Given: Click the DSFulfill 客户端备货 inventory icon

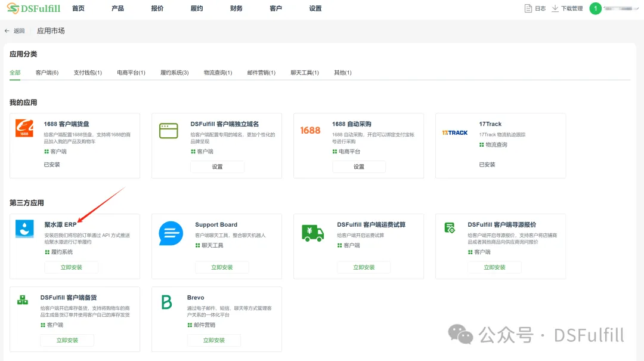Looking at the screenshot, I should [x=23, y=300].
